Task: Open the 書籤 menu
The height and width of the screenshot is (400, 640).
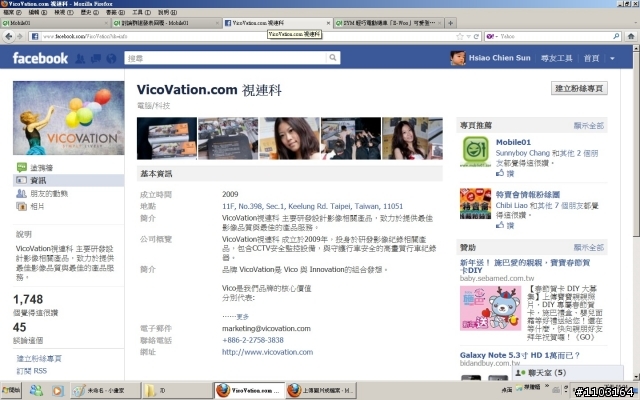Action: [x=116, y=12]
